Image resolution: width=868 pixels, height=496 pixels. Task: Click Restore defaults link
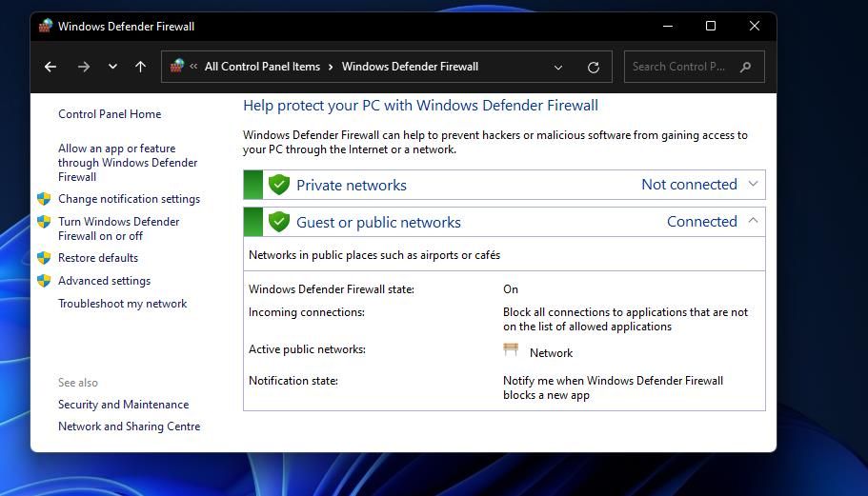(x=98, y=258)
